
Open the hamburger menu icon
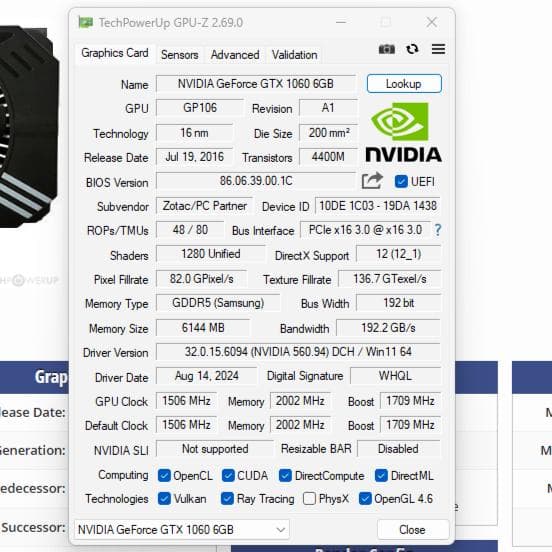click(438, 49)
